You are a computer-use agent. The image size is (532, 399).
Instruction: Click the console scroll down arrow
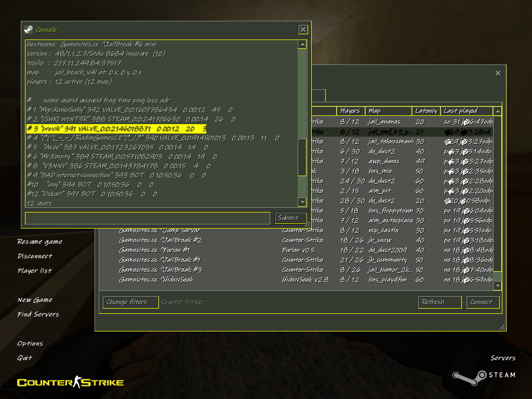tap(302, 202)
